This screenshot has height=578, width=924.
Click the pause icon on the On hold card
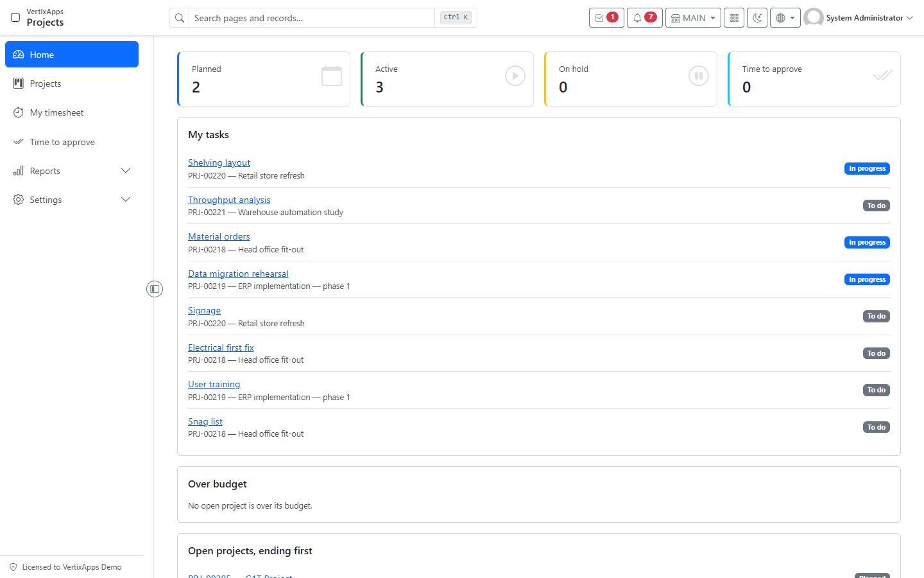click(x=699, y=76)
